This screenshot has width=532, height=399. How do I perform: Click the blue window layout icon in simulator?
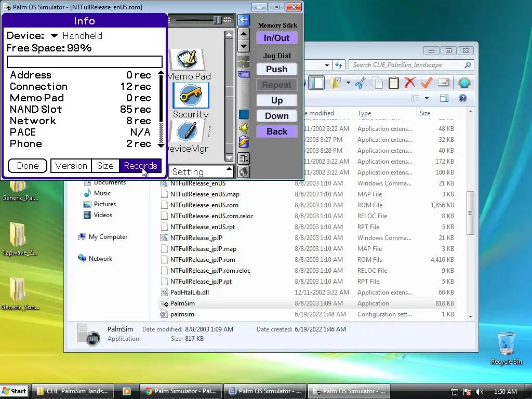244,114
